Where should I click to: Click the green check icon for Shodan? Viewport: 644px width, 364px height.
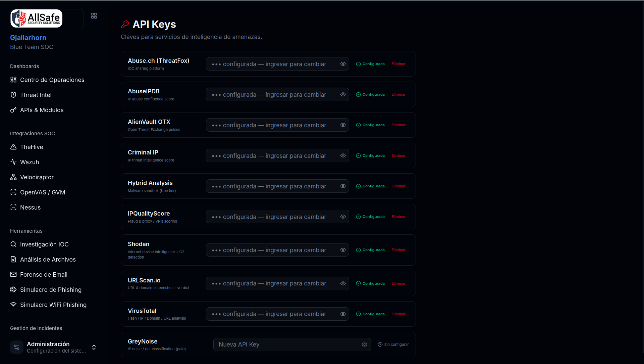[x=358, y=250]
